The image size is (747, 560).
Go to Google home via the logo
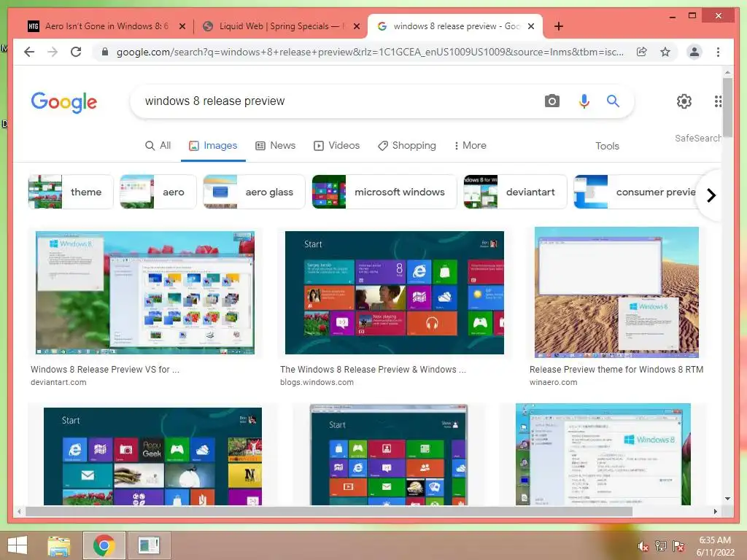[x=64, y=102]
